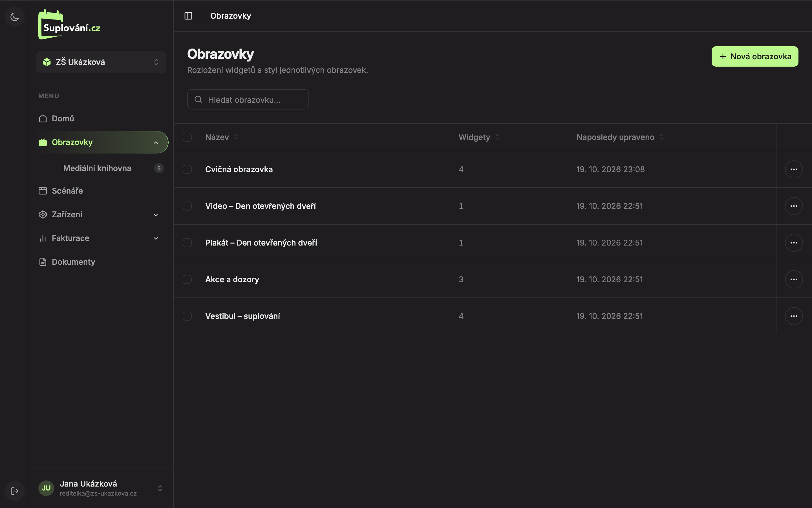Expand the Fakturace menu section
This screenshot has height=508, width=812.
(x=101, y=238)
